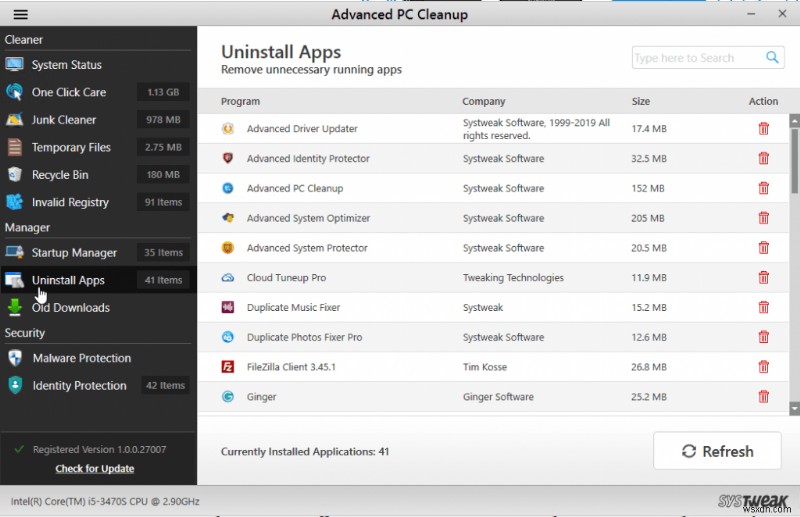
Task: Go to Junk Cleaner section
Action: 63,120
